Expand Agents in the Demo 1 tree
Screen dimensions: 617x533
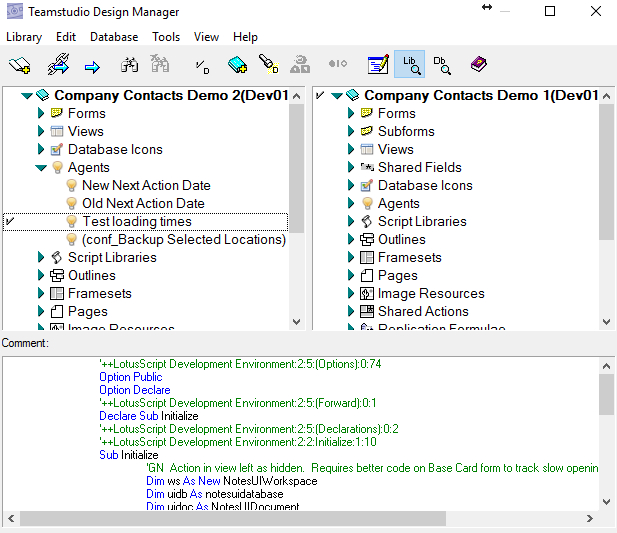click(x=351, y=203)
